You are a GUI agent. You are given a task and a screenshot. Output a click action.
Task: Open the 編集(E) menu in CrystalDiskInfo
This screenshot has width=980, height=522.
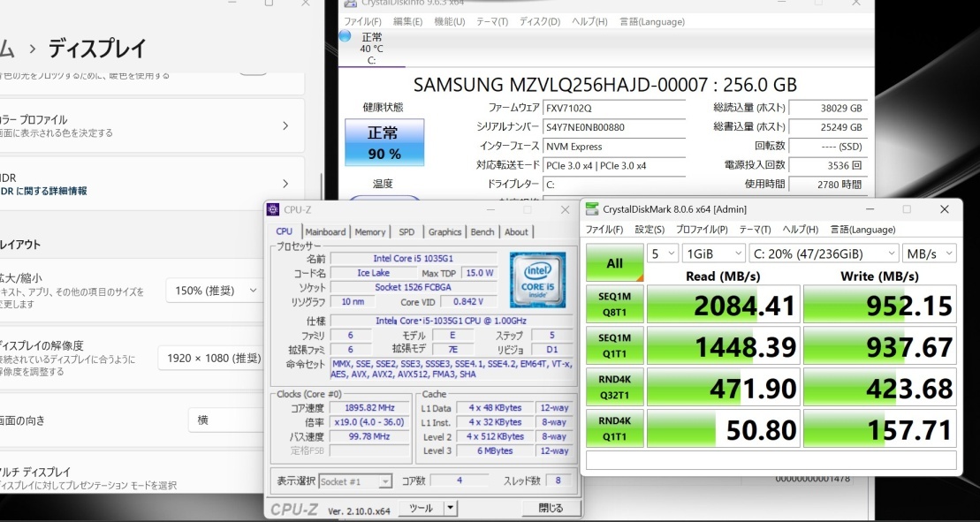pyautogui.click(x=408, y=21)
